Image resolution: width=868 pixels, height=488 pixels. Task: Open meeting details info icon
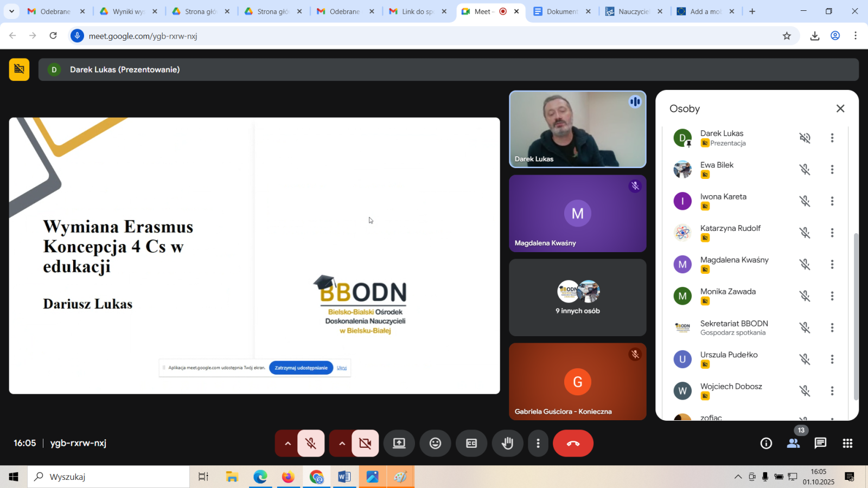click(x=766, y=444)
